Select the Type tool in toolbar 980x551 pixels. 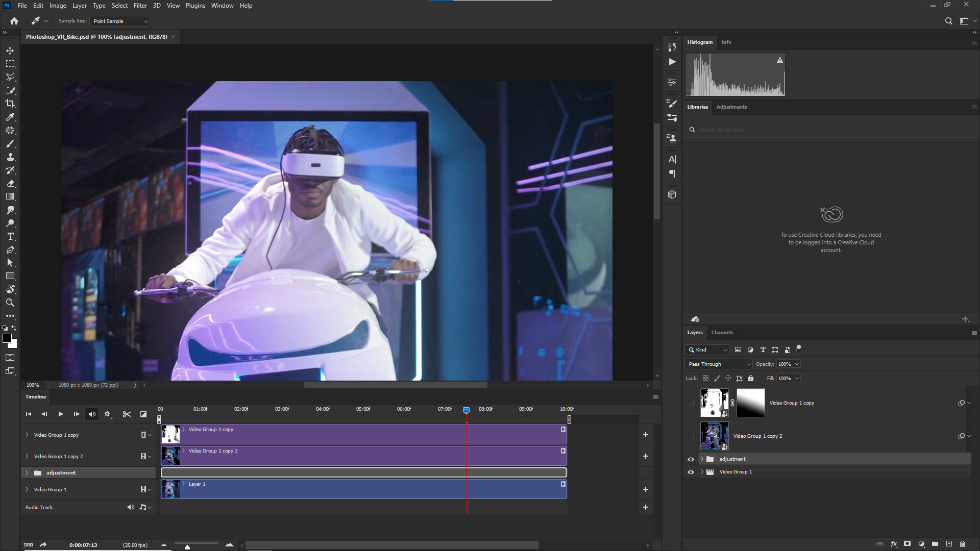click(10, 237)
